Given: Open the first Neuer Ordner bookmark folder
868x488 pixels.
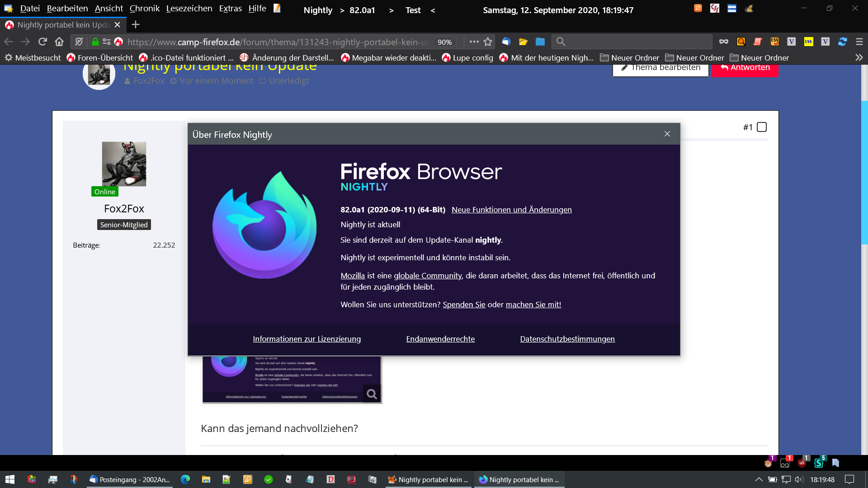Looking at the screenshot, I should coord(629,57).
